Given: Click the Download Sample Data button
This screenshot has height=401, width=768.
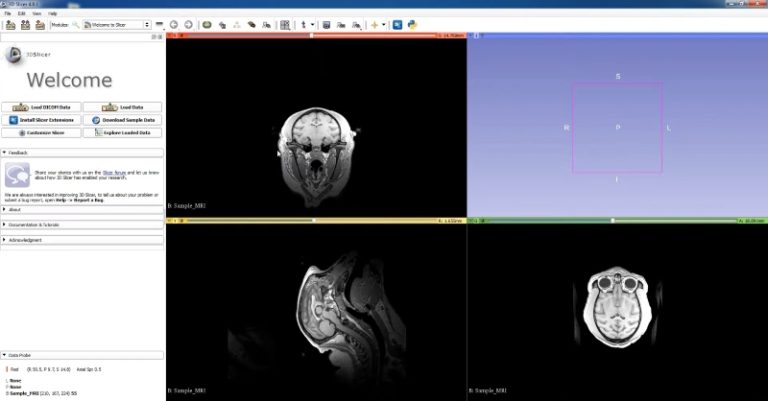Looking at the screenshot, I should coord(123,119).
